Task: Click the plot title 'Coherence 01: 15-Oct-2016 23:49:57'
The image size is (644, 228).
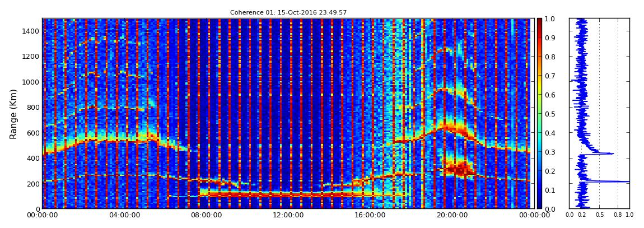Action: [x=288, y=12]
